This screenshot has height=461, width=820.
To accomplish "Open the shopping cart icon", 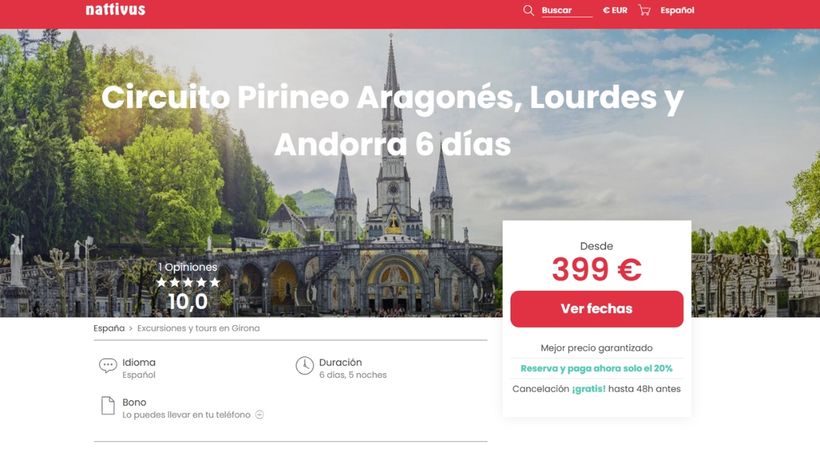I will coord(644,10).
